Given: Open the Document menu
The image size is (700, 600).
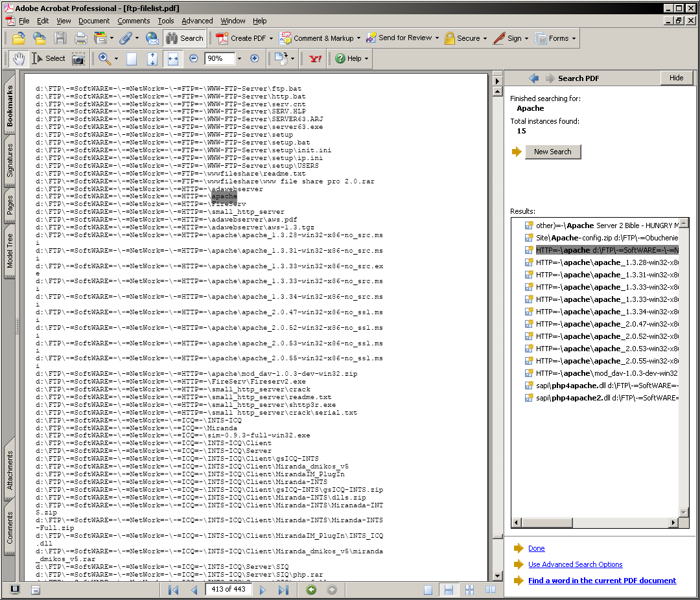Looking at the screenshot, I should click(x=94, y=21).
